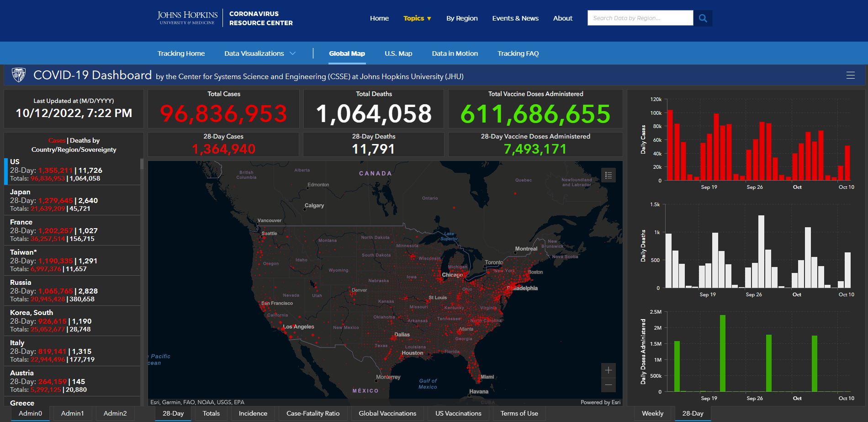
Task: Open Terms of Use tab
Action: tap(519, 413)
